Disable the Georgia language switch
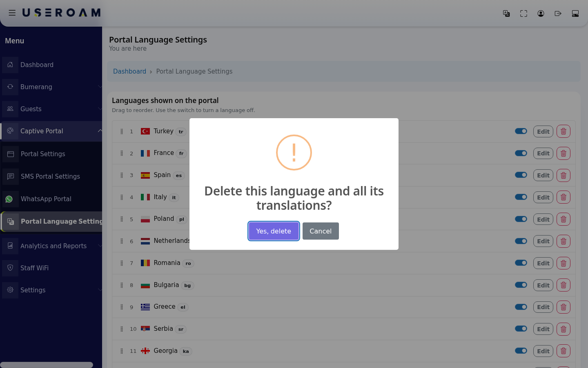This screenshot has width=588, height=368. (521, 350)
